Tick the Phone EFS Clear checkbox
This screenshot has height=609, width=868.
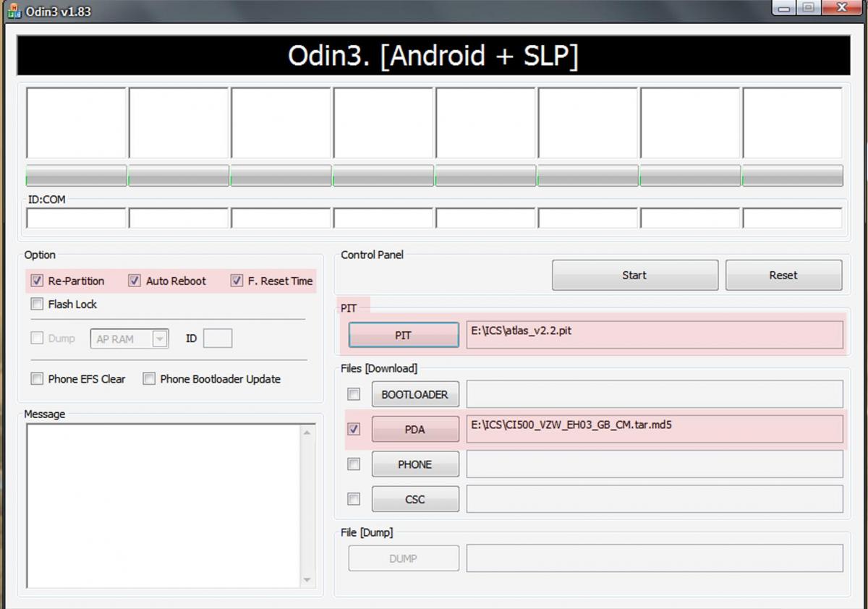(37, 378)
